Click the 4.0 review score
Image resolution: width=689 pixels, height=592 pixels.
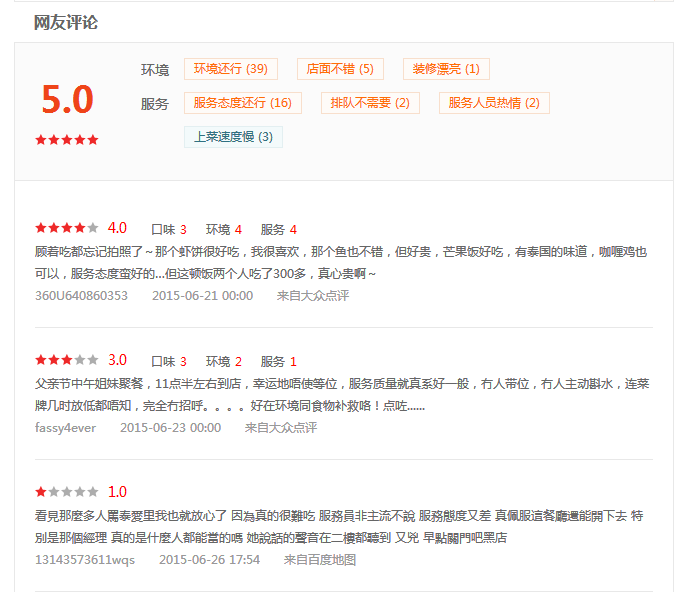point(117,228)
